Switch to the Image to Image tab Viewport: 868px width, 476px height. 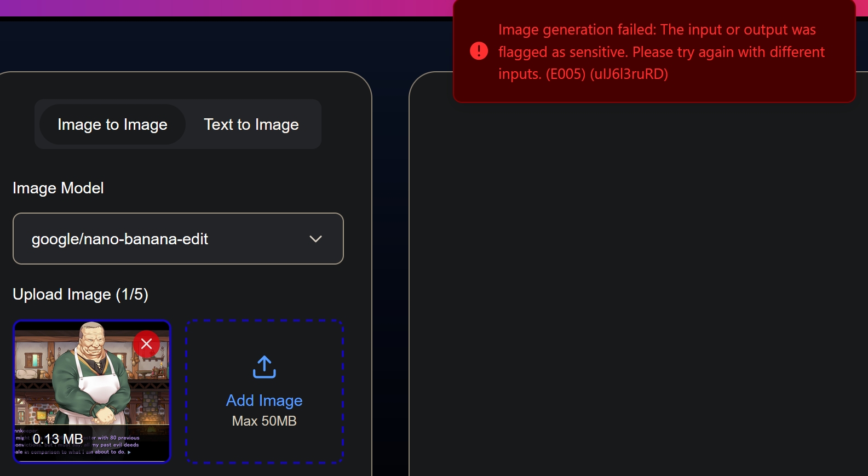pyautogui.click(x=112, y=124)
